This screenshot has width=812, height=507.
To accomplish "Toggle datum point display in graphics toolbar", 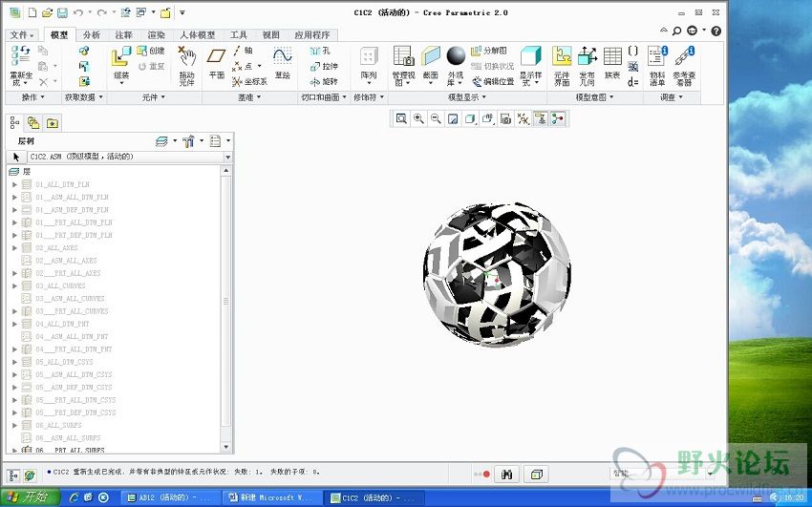I will 523,118.
